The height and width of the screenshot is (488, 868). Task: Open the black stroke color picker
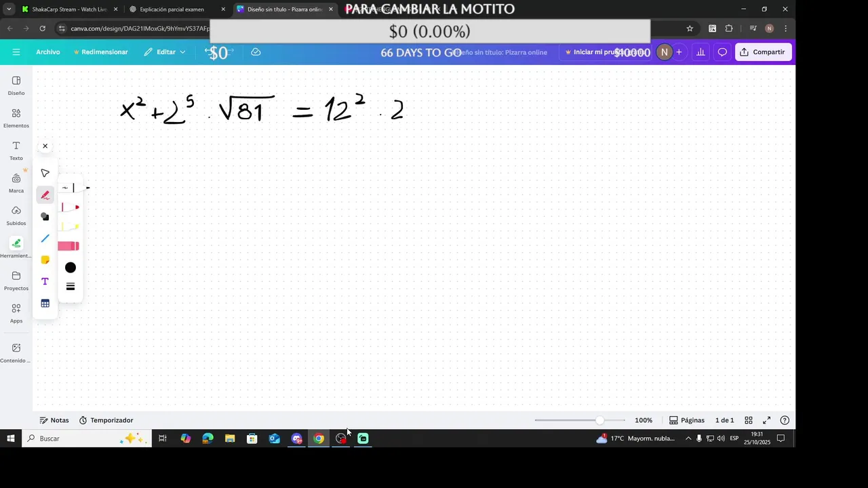[x=71, y=268]
